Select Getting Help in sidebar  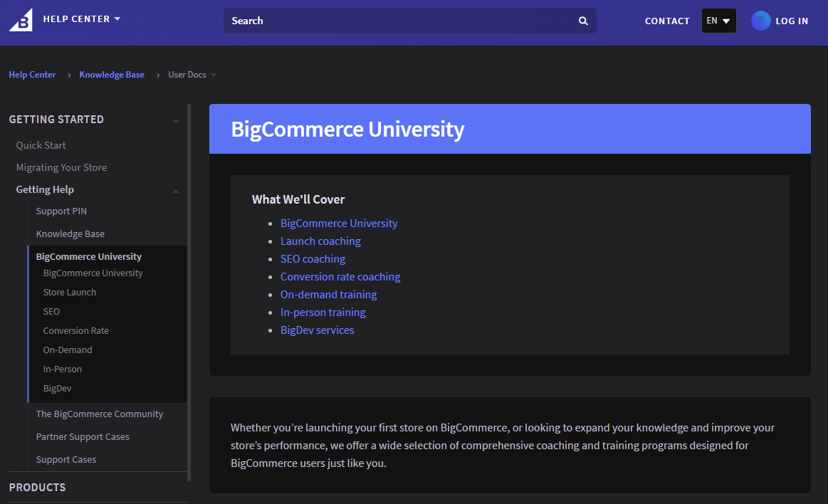point(45,189)
